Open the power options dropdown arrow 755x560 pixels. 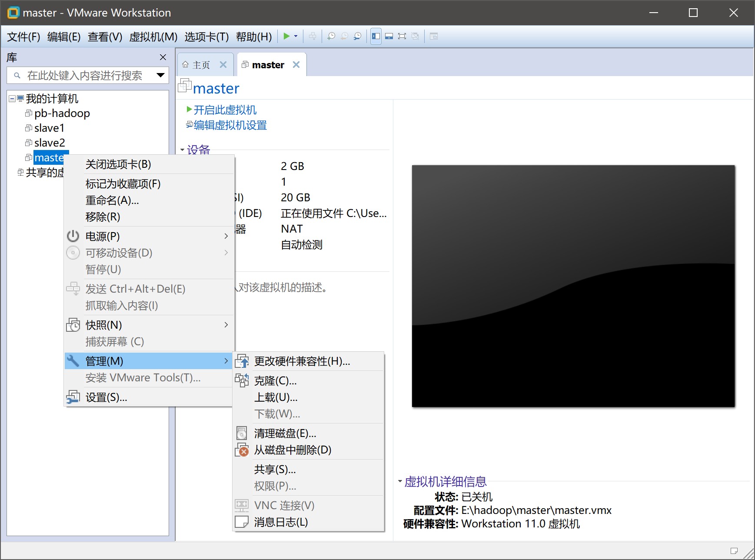[296, 37]
